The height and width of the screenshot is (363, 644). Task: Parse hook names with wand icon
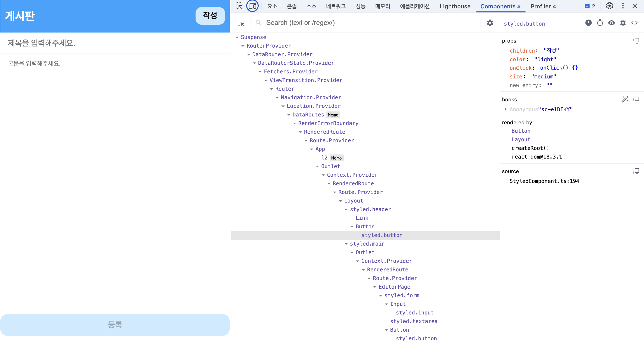pyautogui.click(x=625, y=99)
